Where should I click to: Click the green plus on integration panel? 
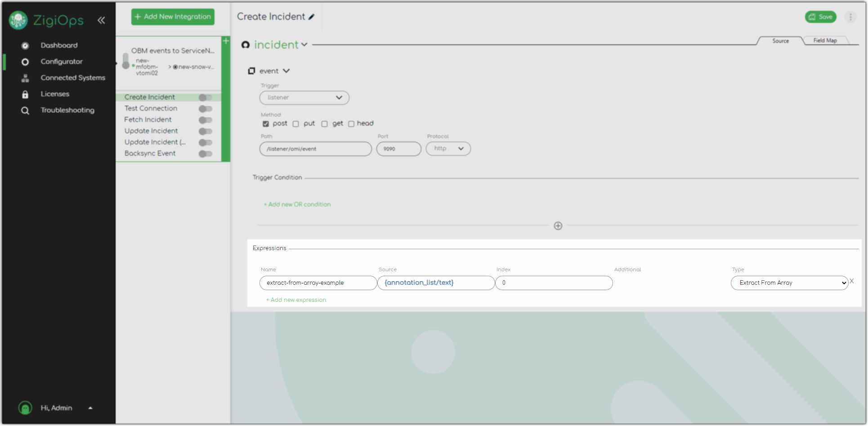coord(226,41)
